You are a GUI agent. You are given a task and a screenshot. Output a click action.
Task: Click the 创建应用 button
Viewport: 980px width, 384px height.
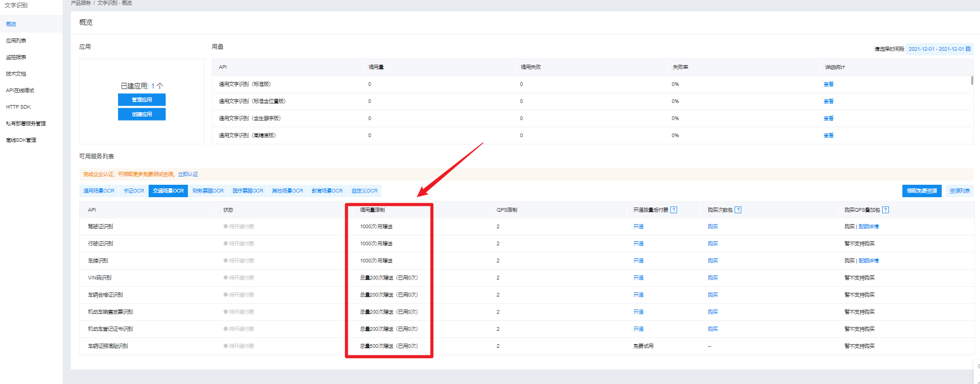coord(142,114)
